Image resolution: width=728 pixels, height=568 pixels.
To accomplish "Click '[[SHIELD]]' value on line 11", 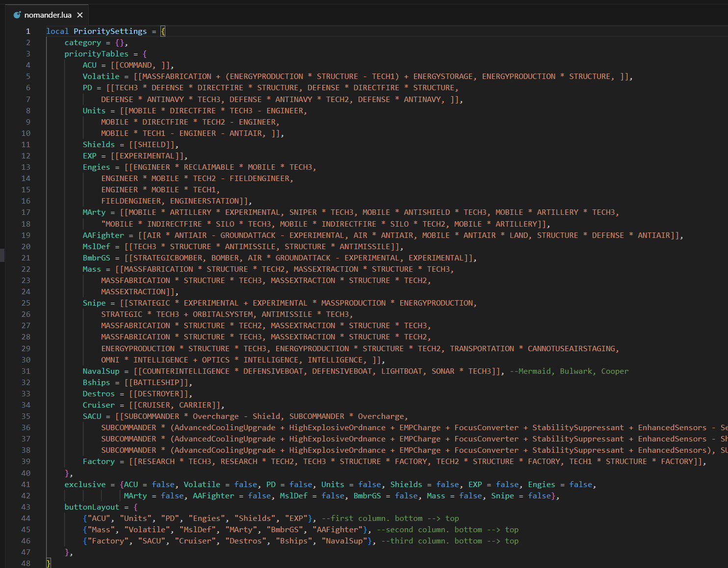I will (152, 144).
